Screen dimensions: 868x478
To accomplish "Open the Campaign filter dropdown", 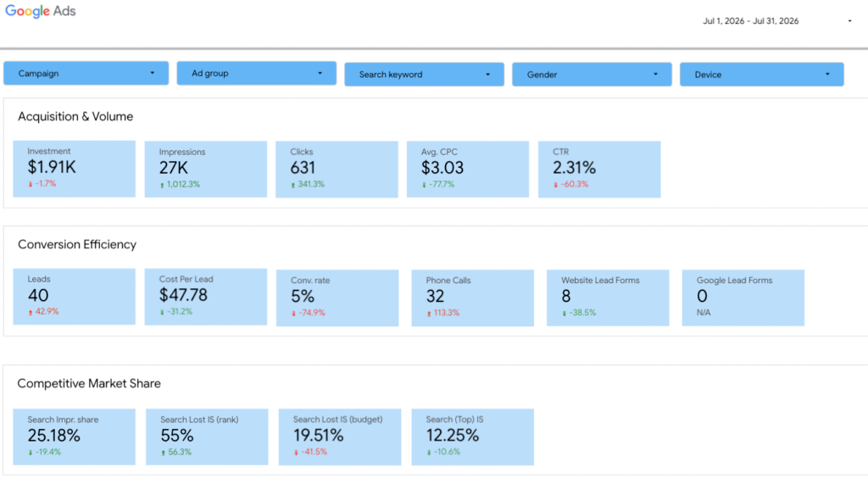I will [86, 73].
